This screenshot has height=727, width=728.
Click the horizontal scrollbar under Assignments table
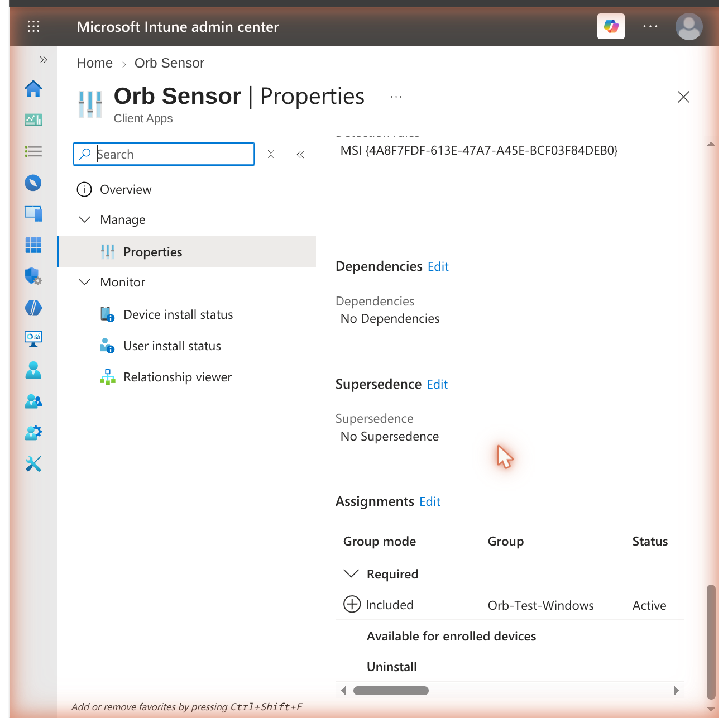coord(391,691)
